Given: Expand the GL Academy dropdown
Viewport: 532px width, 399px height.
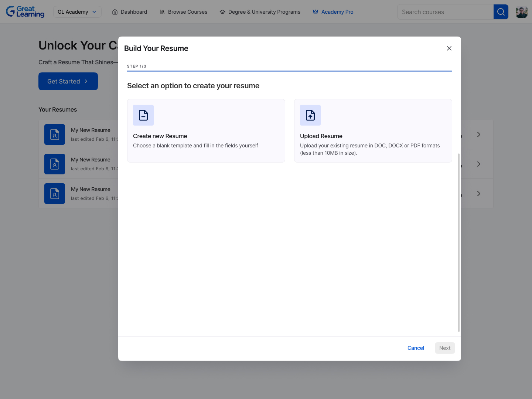Looking at the screenshot, I should click(x=77, y=12).
